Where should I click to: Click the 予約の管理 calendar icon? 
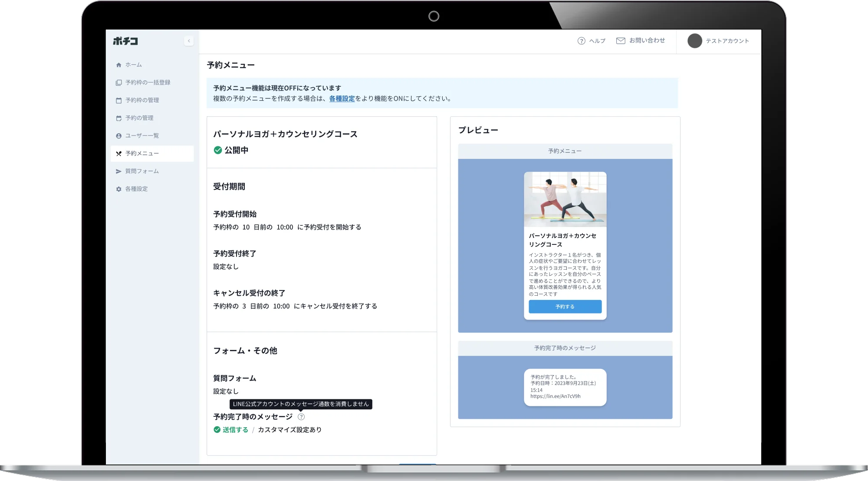click(118, 118)
